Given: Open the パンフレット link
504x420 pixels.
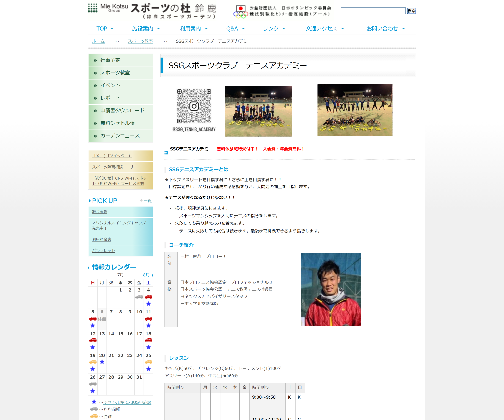Looking at the screenshot, I should tap(103, 250).
